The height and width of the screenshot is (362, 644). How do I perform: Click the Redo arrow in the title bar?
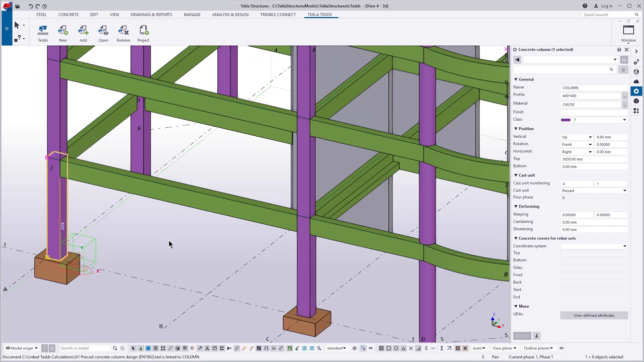(x=37, y=6)
